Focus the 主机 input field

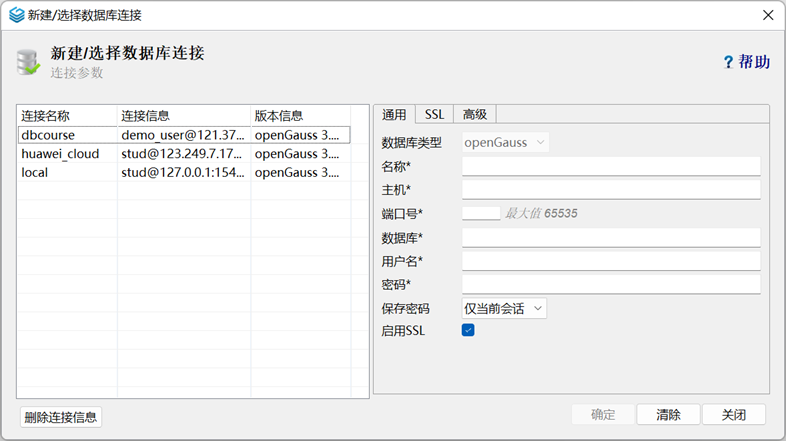611,190
